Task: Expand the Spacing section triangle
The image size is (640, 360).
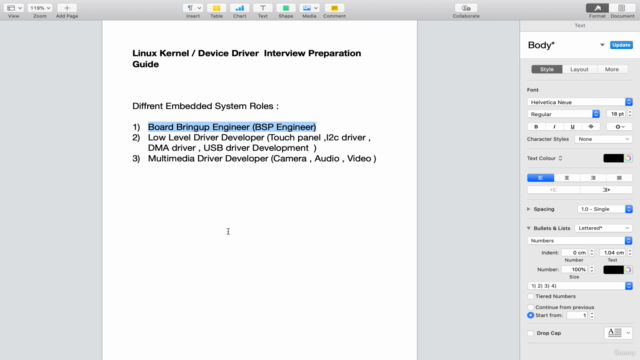Action: pyautogui.click(x=529, y=209)
